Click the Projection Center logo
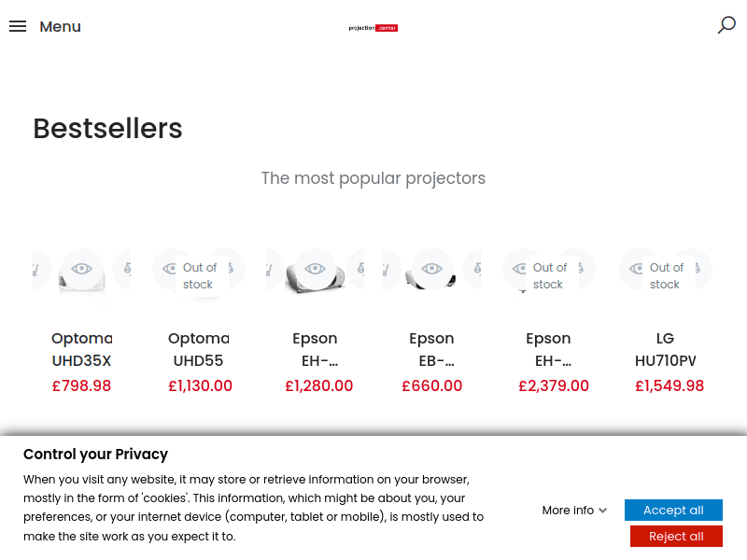The height and width of the screenshot is (560, 747). point(373,28)
